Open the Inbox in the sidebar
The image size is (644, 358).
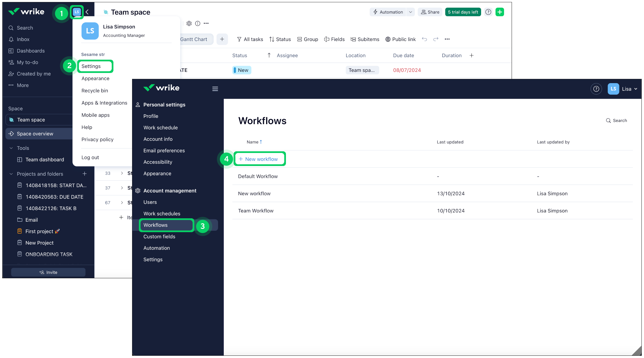pos(19,39)
